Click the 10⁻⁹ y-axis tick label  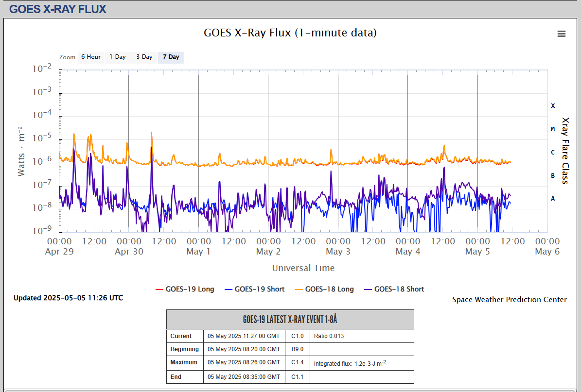click(x=42, y=230)
